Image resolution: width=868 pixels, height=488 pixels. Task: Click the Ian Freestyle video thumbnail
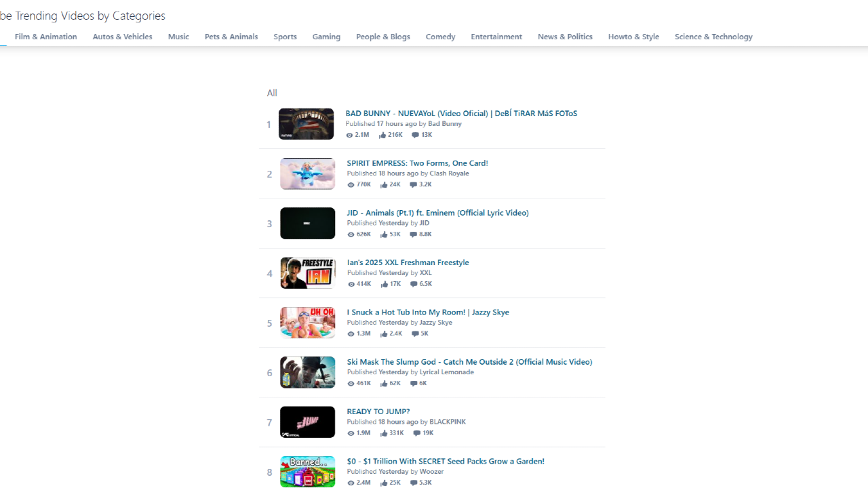click(x=307, y=273)
